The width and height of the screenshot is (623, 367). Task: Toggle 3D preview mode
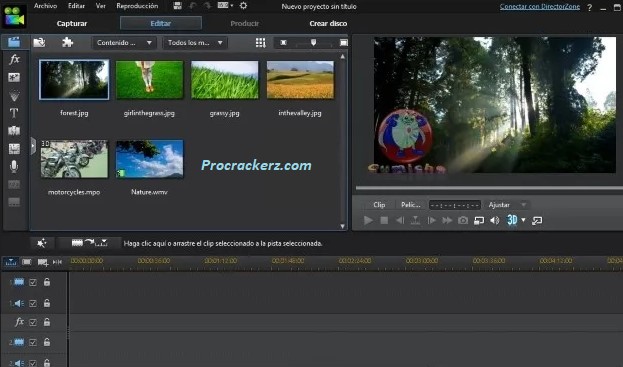point(512,220)
